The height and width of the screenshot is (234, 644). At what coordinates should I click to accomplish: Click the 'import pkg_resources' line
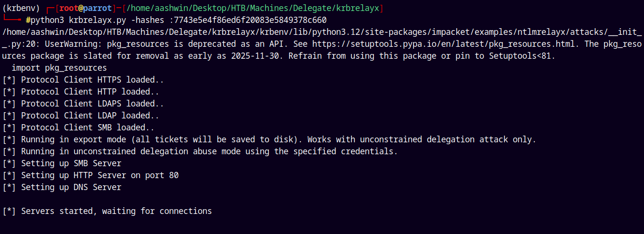tap(59, 68)
